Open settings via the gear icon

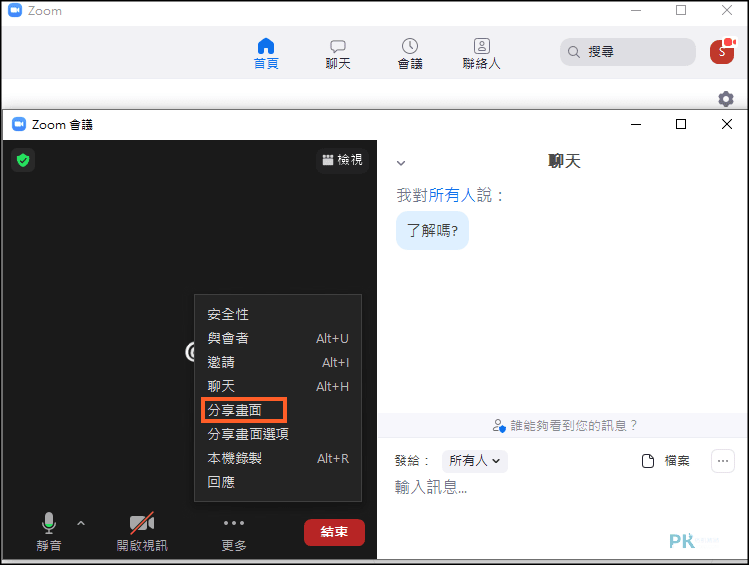click(x=726, y=98)
